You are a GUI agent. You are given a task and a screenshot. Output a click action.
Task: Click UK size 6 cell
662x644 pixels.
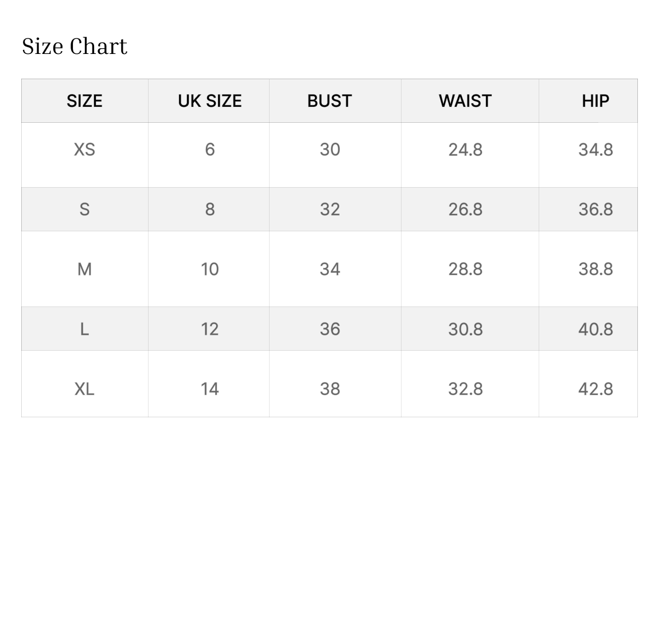[209, 150]
